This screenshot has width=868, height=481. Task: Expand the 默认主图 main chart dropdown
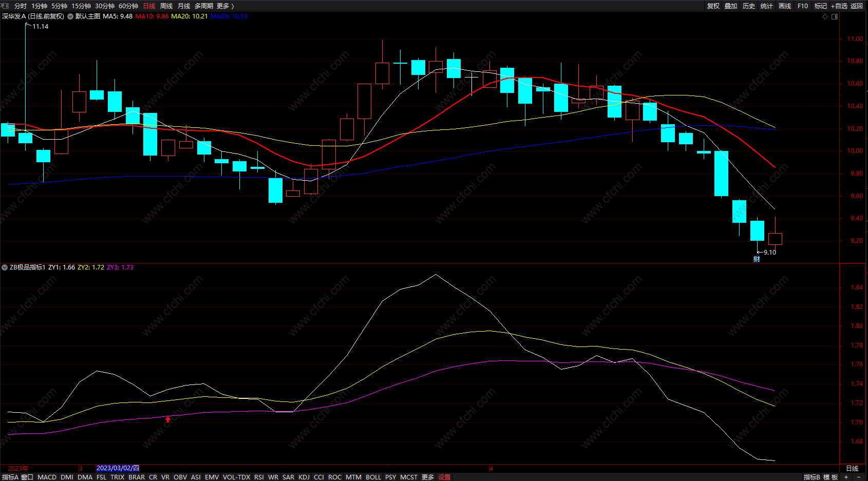(x=70, y=16)
